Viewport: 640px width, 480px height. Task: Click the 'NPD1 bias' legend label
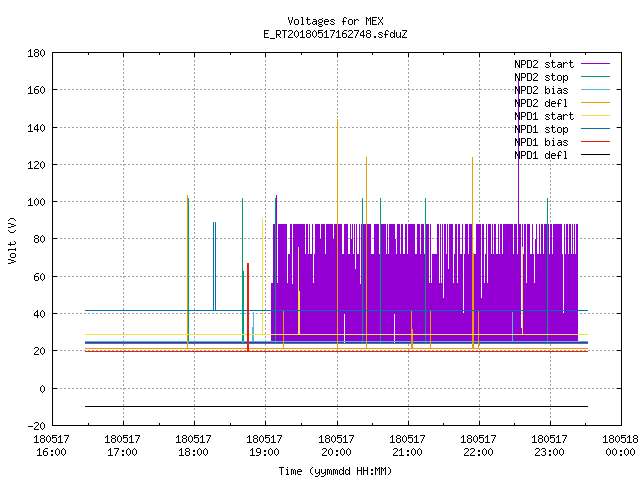tap(541, 142)
